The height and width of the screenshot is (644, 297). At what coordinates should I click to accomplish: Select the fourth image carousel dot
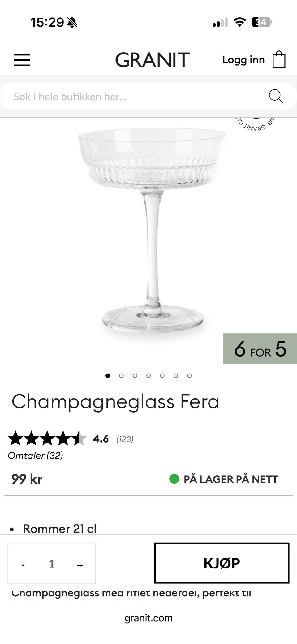pos(148,376)
